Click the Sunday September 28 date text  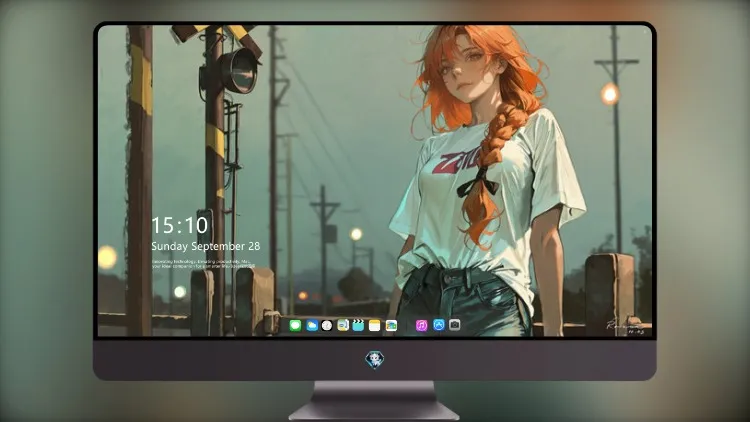206,246
